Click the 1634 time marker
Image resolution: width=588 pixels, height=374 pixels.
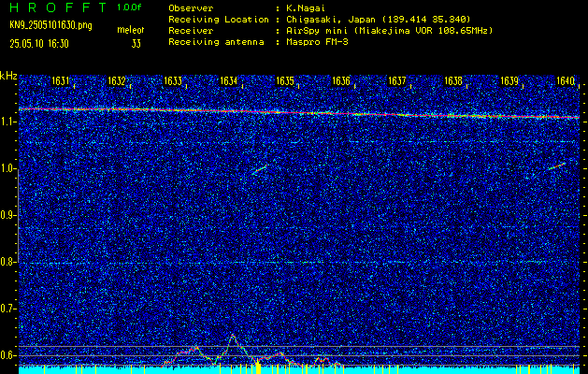pyautogui.click(x=229, y=81)
